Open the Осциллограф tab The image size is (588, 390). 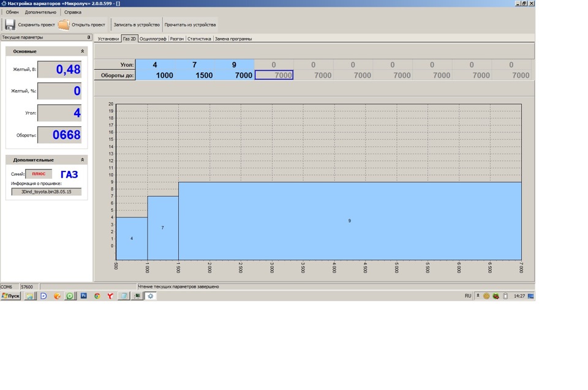pyautogui.click(x=153, y=39)
